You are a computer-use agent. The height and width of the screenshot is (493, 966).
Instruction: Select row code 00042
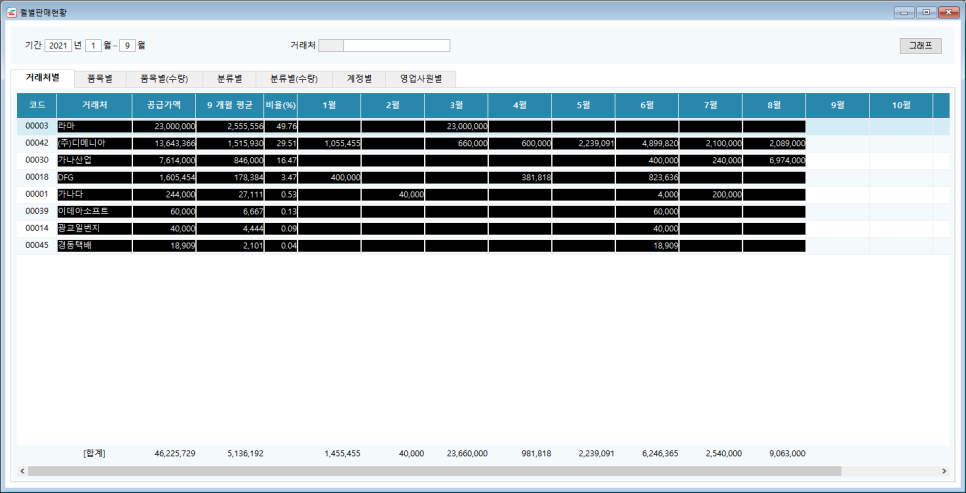(37, 144)
